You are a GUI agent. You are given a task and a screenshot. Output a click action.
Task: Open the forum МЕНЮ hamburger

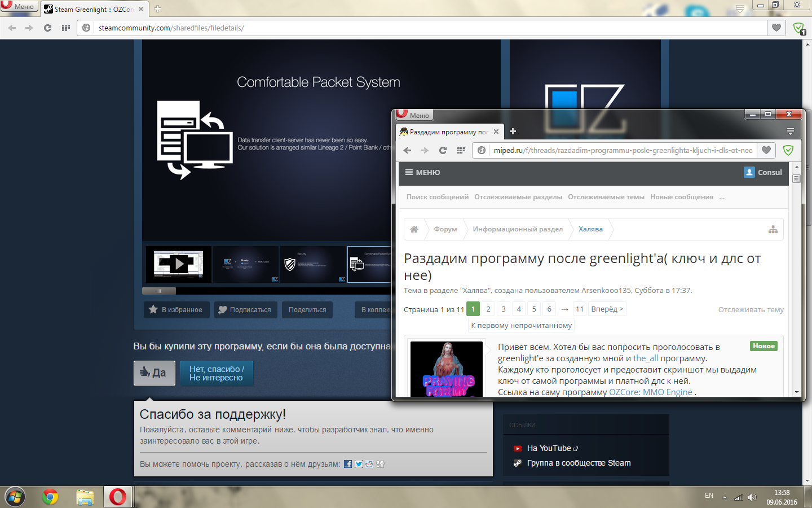click(422, 172)
